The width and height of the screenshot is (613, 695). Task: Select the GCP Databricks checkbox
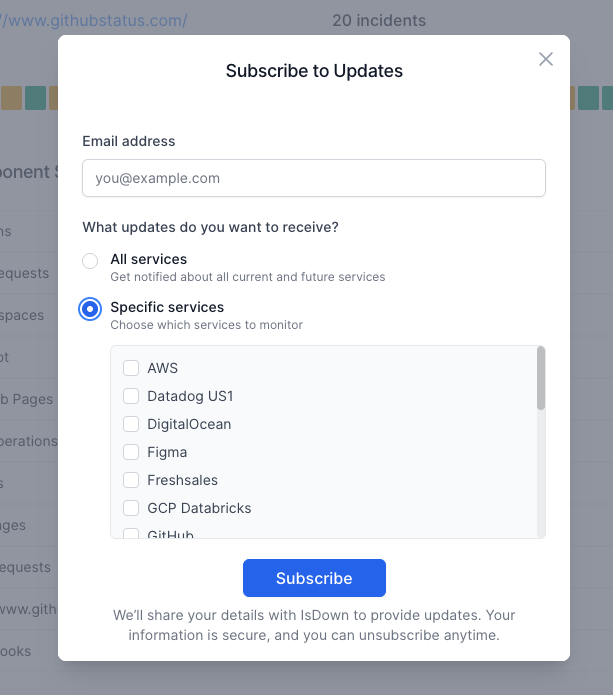click(x=131, y=508)
